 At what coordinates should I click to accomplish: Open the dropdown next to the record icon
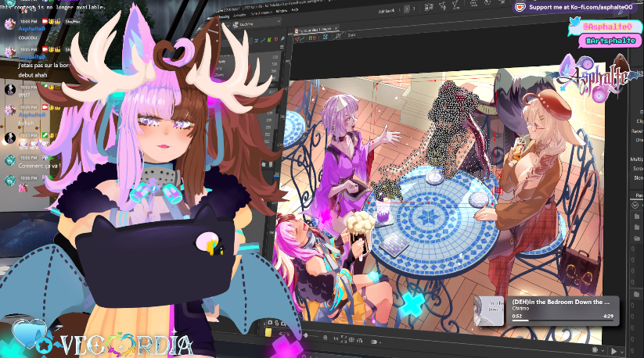point(603,351)
